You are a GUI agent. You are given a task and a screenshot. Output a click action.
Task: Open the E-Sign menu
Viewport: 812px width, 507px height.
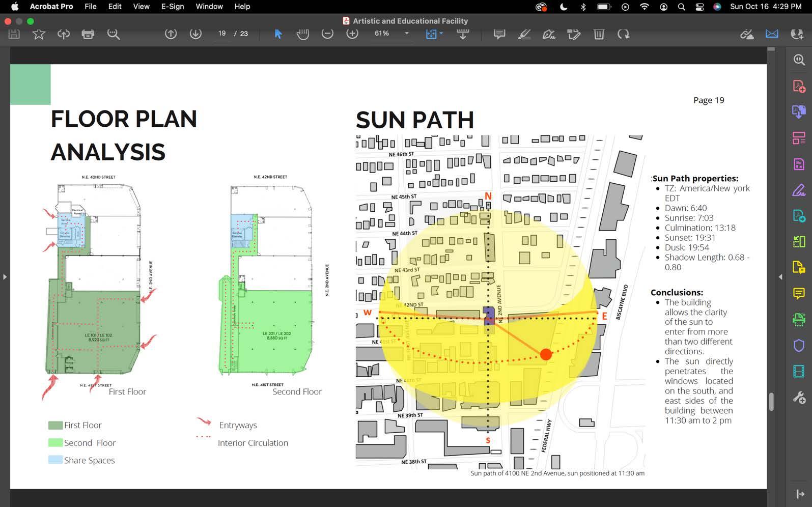(173, 7)
